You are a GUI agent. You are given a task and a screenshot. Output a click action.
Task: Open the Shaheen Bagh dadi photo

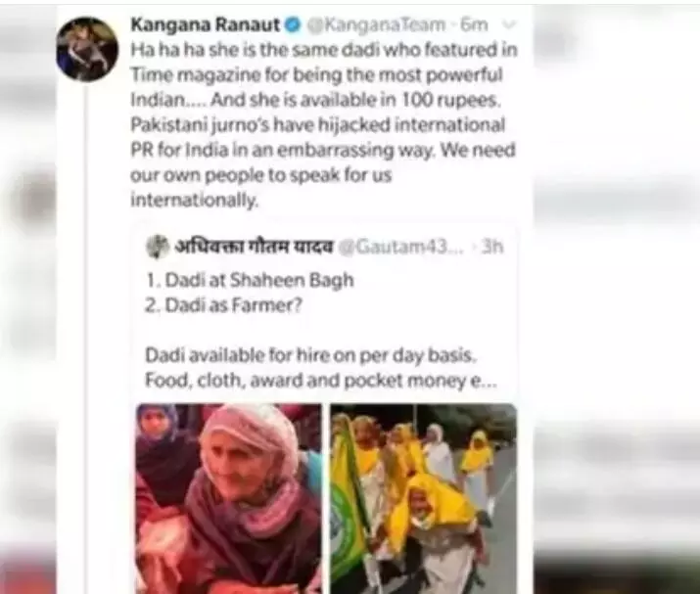(x=228, y=498)
